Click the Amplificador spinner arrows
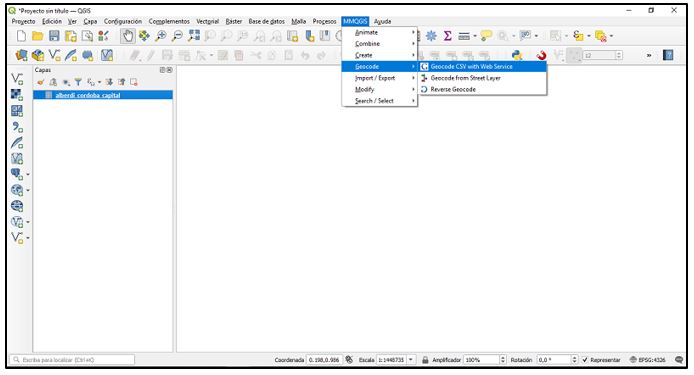Screen dimensions: 694x375 (x=503, y=360)
